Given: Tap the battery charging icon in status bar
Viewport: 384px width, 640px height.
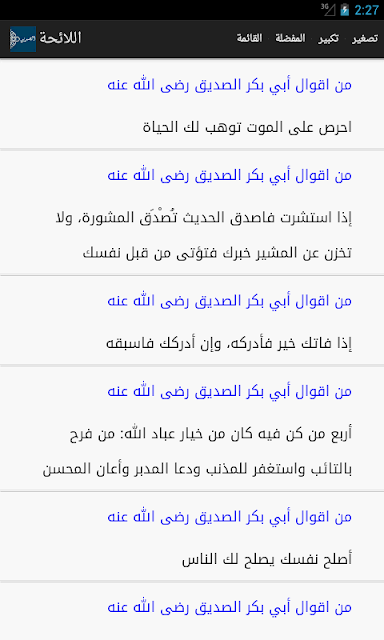Looking at the screenshot, I should coord(345,10).
